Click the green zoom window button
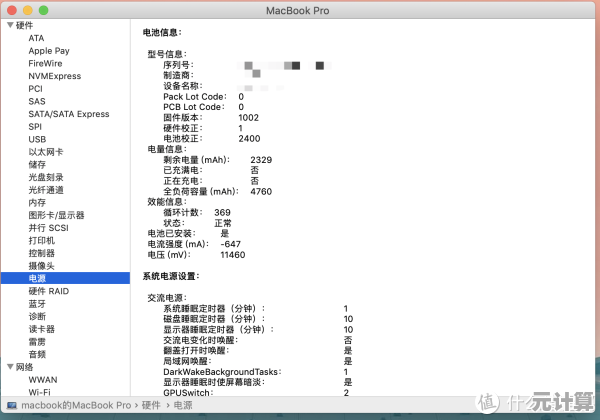 coord(43,9)
